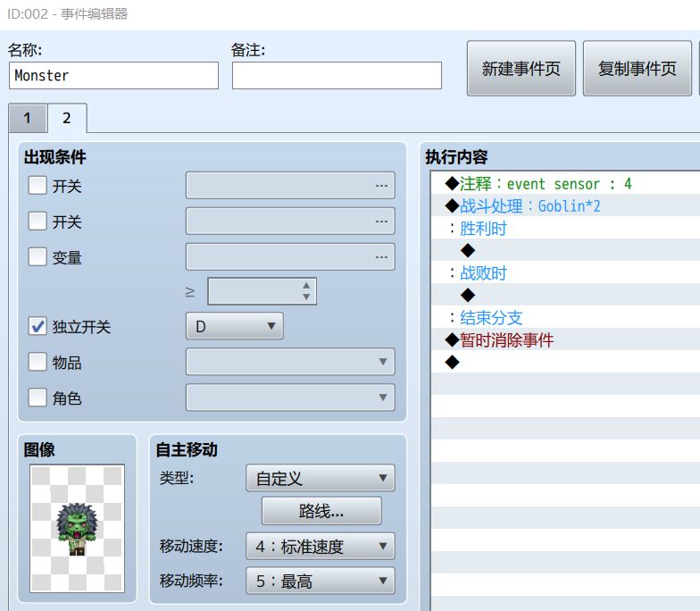
Task: Select the 注释 event sensor : 4 line
Action: (x=565, y=183)
